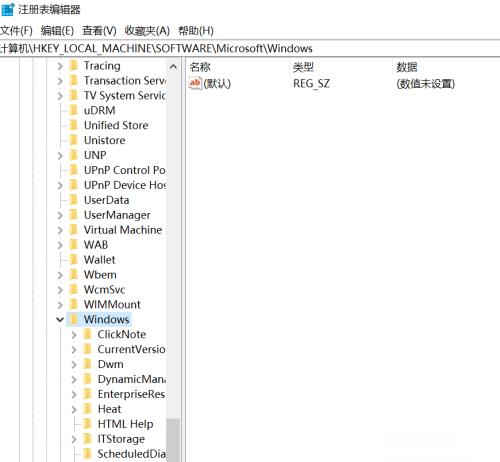Select the (默认) string value icon
This screenshot has width=500, height=462.
click(195, 83)
